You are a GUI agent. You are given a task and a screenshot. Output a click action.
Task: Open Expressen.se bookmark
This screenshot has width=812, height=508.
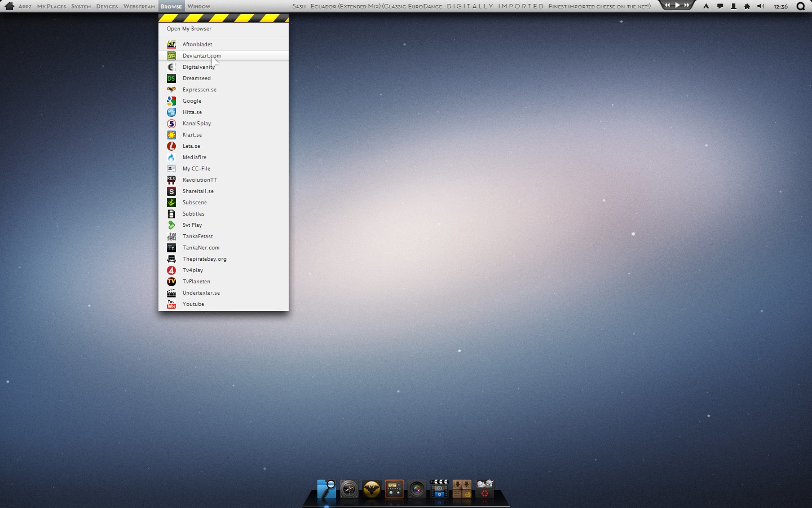point(223,90)
